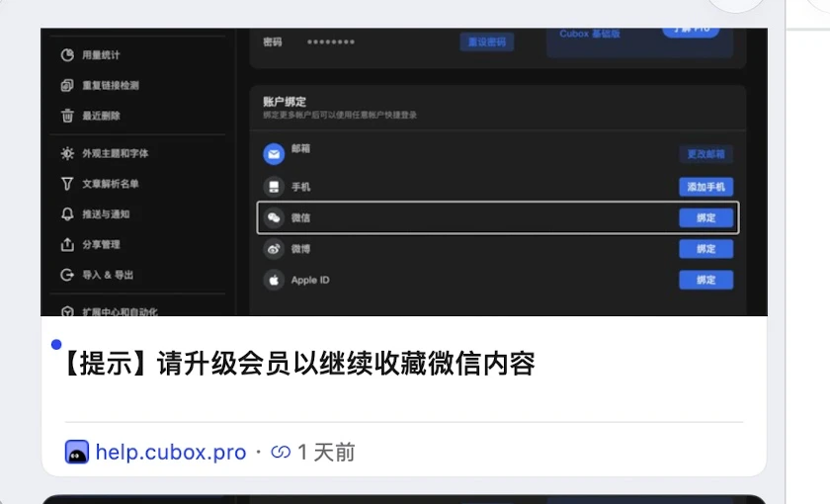The height and width of the screenshot is (504, 830).
Task: Click the 最近删除 label text
Action: pyautogui.click(x=101, y=116)
